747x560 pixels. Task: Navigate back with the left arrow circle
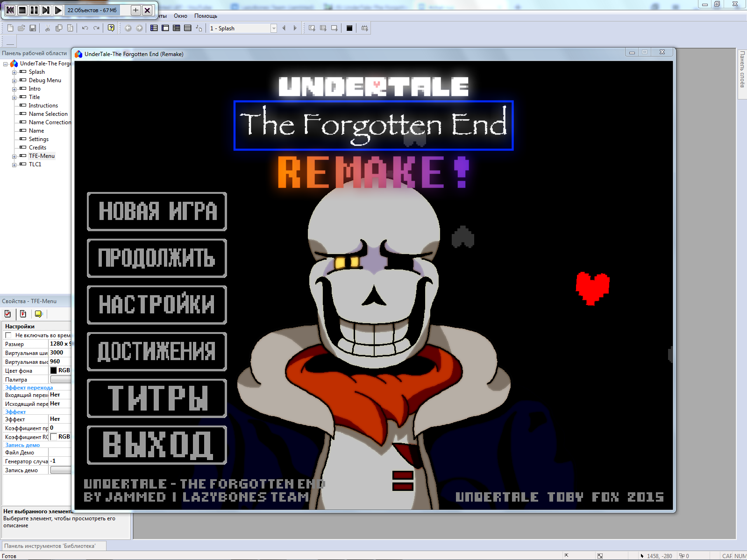[x=128, y=28]
